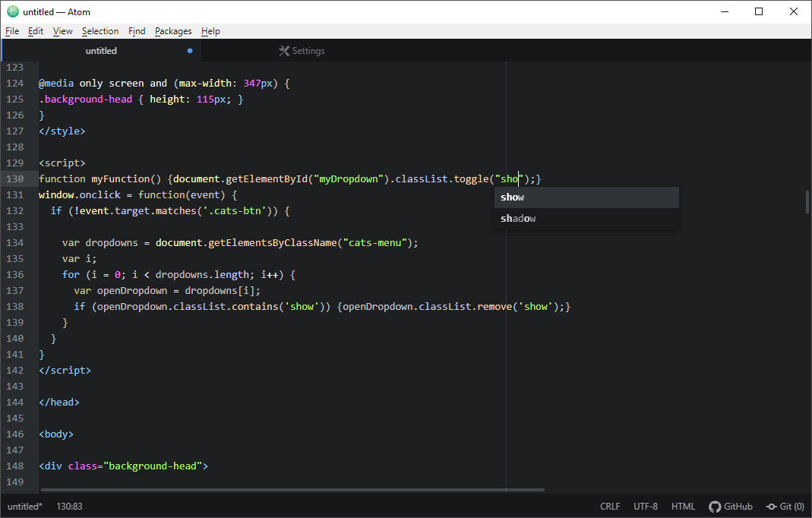Click the closing </style> tag text
This screenshot has height=518, width=812.
[x=62, y=131]
